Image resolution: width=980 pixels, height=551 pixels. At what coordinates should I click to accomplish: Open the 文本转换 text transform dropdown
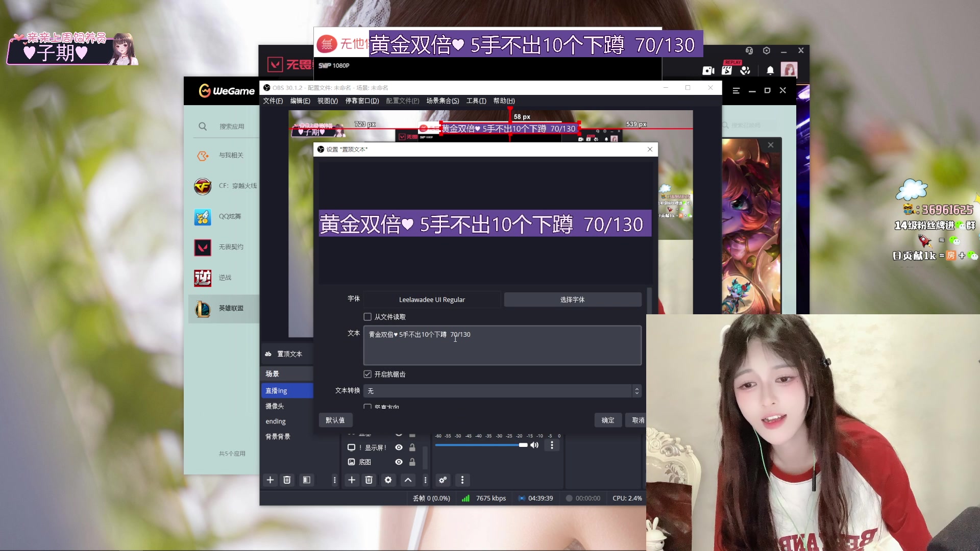click(x=502, y=391)
